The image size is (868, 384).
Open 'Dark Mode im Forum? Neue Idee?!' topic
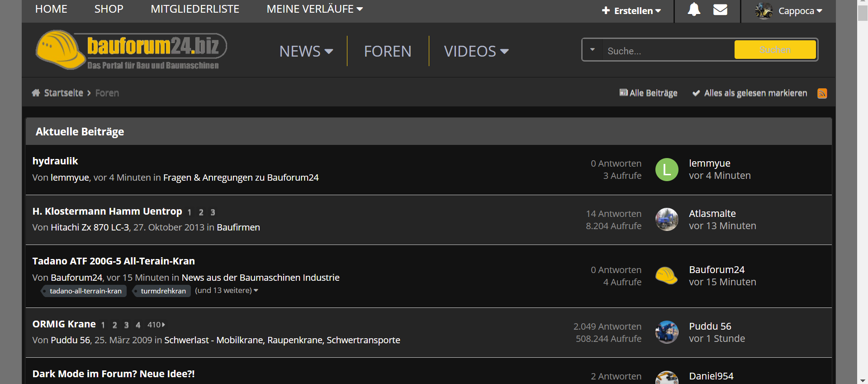(x=114, y=374)
